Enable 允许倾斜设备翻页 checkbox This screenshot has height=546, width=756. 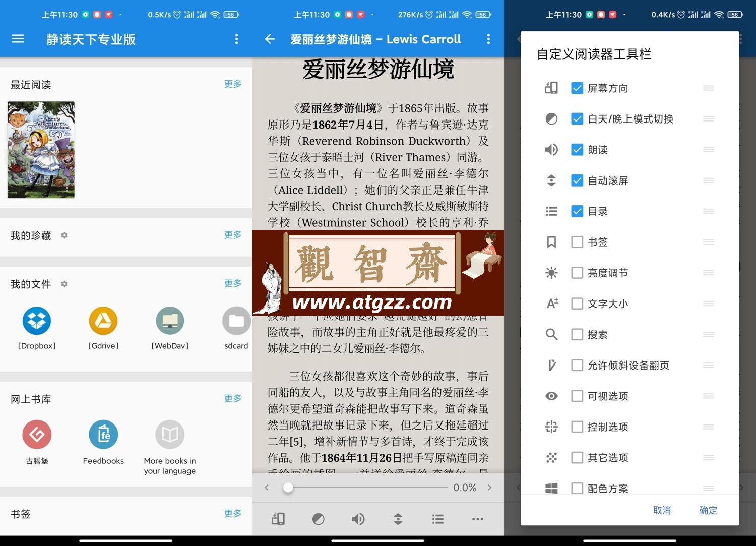(x=577, y=365)
